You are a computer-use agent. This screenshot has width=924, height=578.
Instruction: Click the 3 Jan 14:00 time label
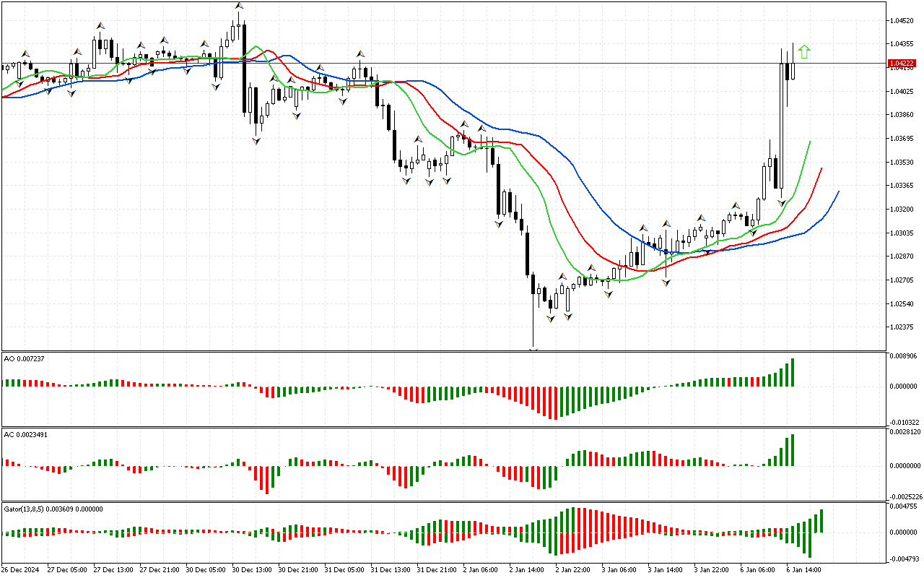coord(666,569)
